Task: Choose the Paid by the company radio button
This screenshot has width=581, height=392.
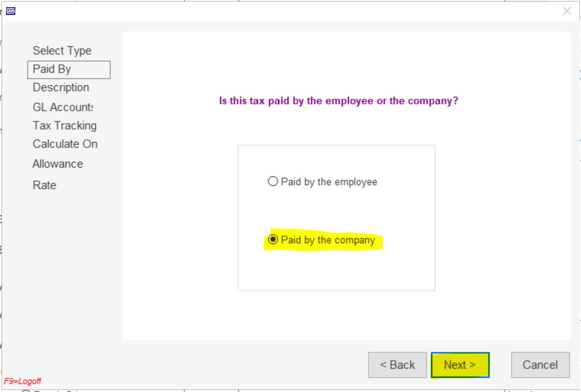Action: [273, 240]
